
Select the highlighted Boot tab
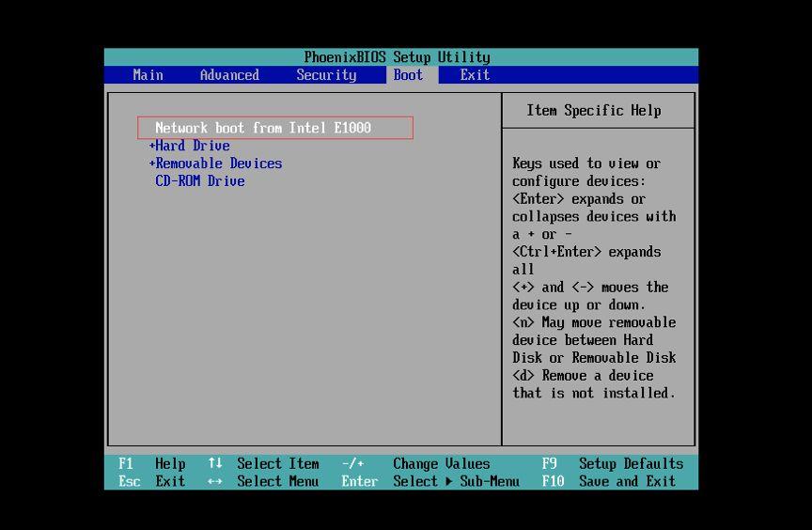408,75
